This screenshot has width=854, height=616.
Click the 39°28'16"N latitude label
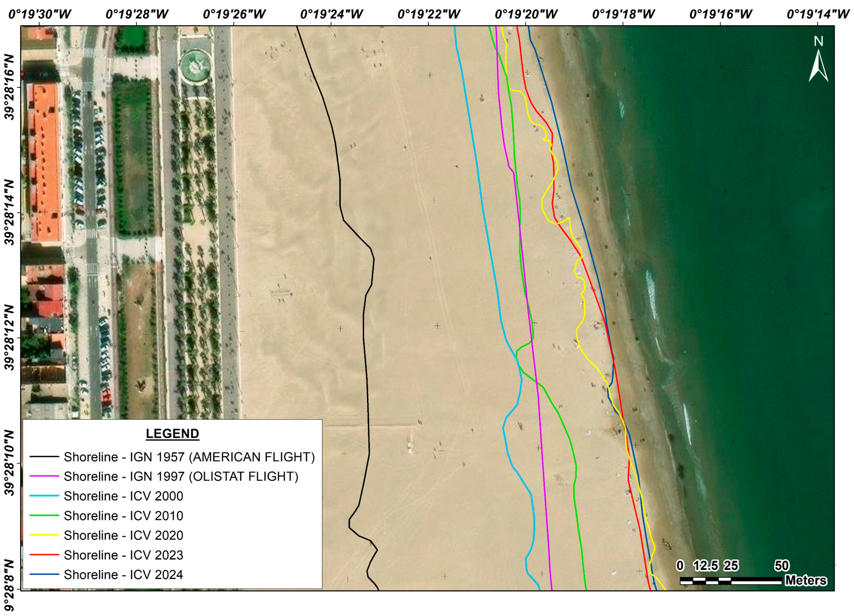[x=9, y=87]
